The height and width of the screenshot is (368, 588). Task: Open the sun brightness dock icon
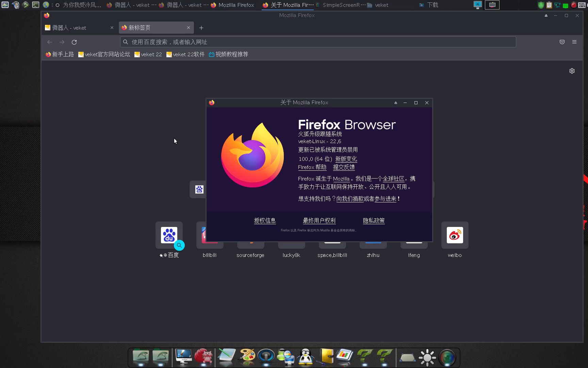[x=427, y=357]
